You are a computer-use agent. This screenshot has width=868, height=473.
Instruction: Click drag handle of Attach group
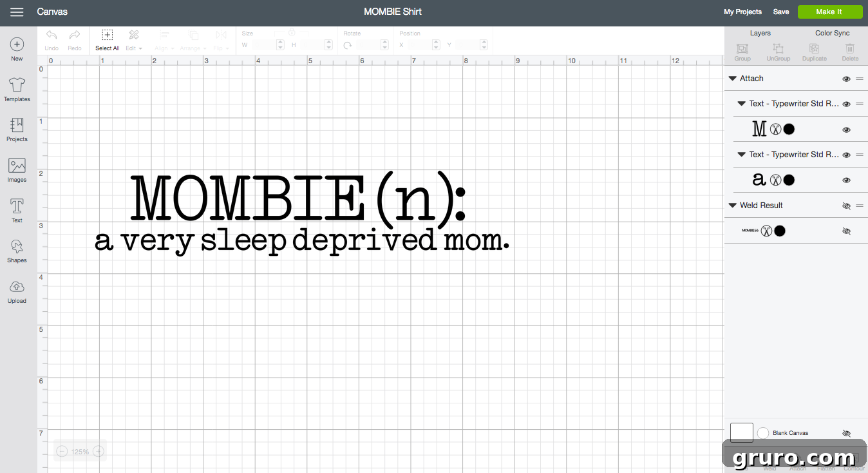[860, 79]
